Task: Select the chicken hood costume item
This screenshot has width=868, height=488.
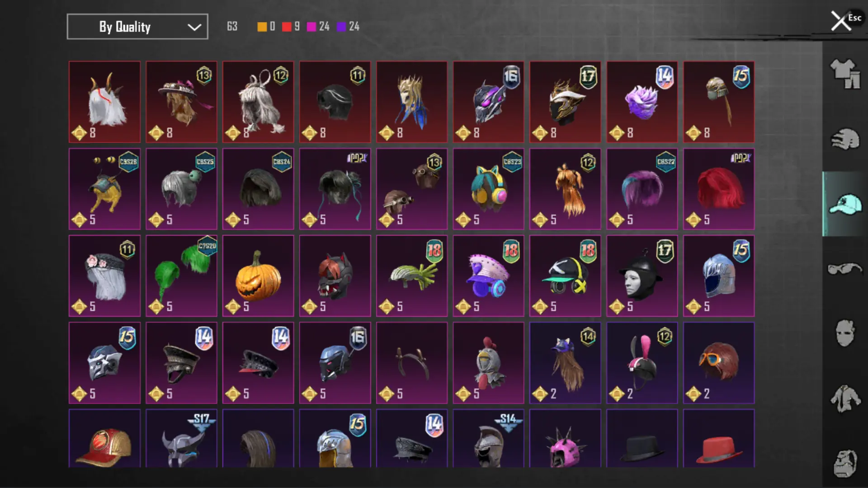Action: (x=489, y=363)
